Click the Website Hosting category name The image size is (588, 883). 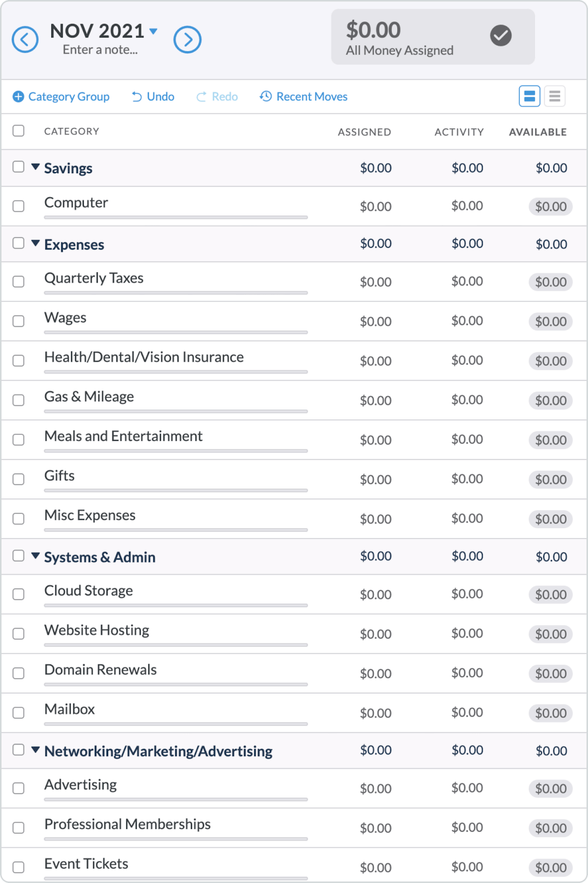click(x=97, y=630)
